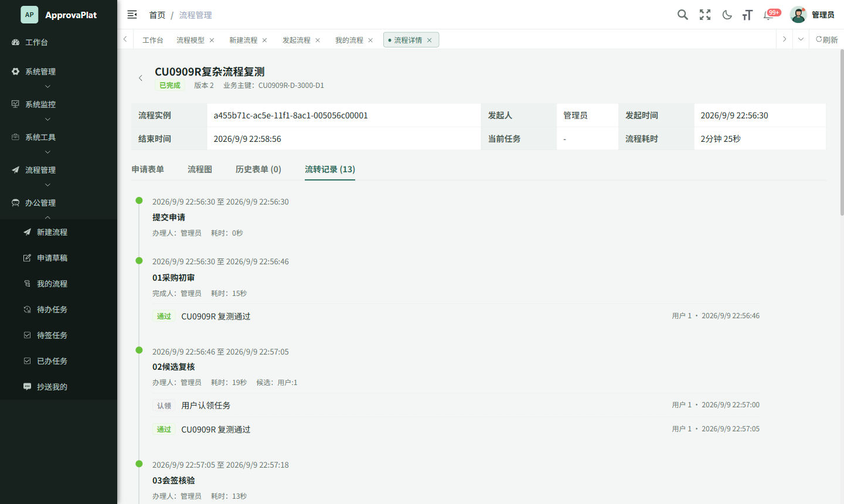Close the 发起流程 tab
The image size is (844, 504).
[x=318, y=40]
